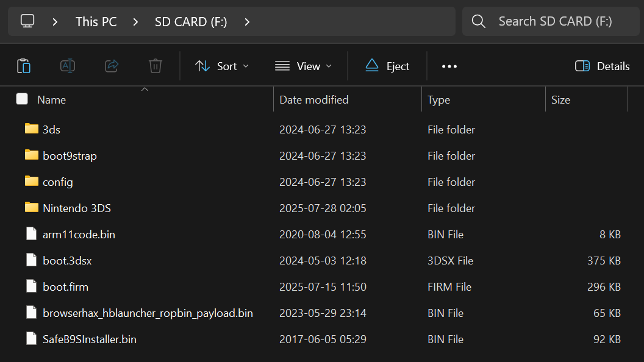This screenshot has width=644, height=362.
Task: Select the SafeB9SInstaller.bin file
Action: click(90, 339)
